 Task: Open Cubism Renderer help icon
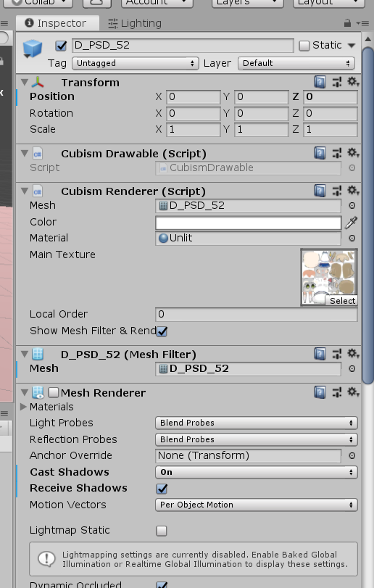tap(320, 191)
